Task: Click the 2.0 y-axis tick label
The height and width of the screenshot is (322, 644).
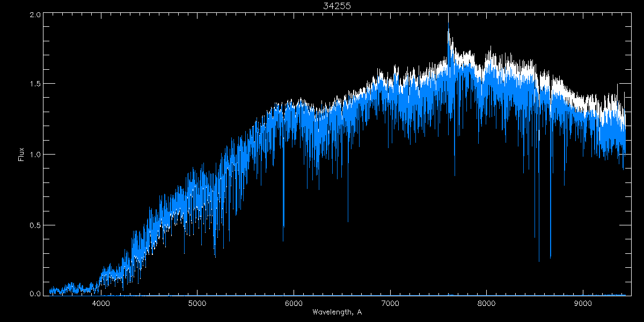Action: [35, 15]
